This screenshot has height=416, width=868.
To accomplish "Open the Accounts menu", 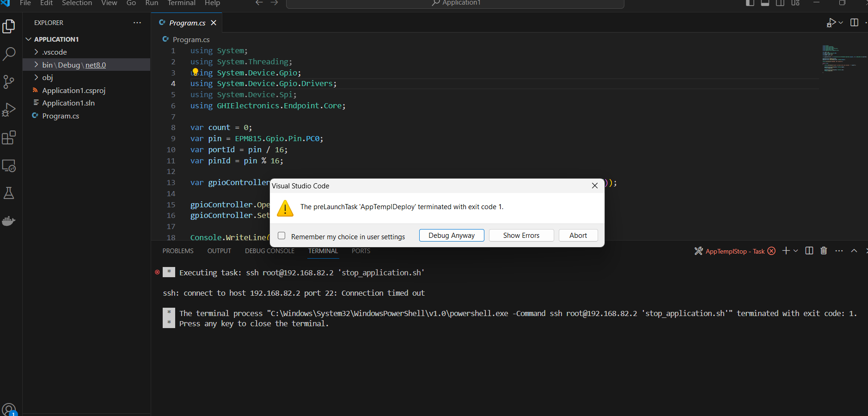I will [x=9, y=409].
